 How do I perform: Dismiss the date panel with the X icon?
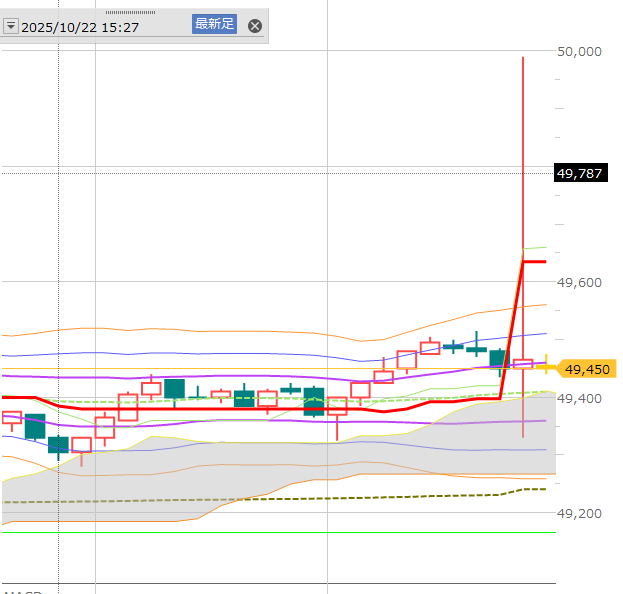tap(255, 26)
